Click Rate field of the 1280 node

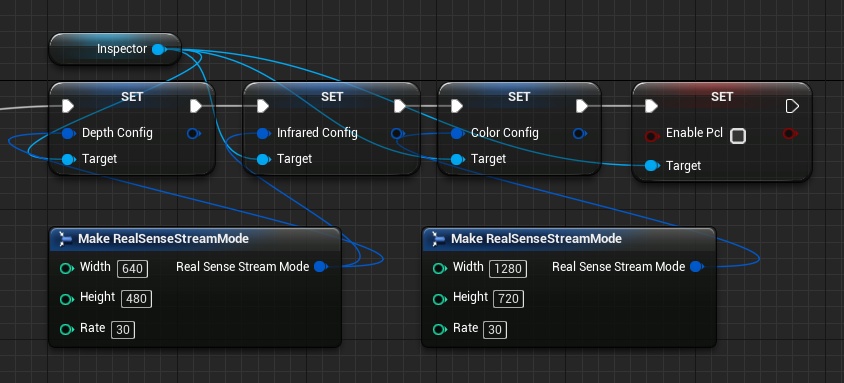(x=495, y=329)
